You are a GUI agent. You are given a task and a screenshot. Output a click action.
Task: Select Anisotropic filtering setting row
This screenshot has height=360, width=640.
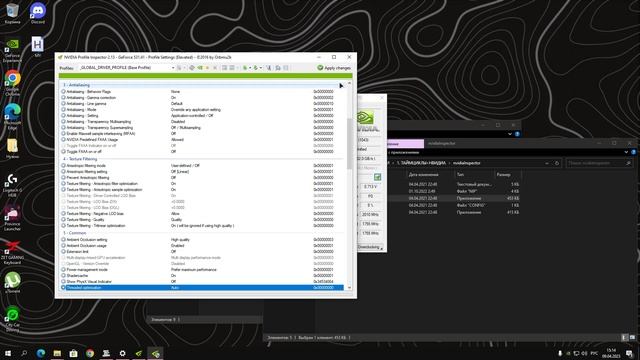point(202,172)
